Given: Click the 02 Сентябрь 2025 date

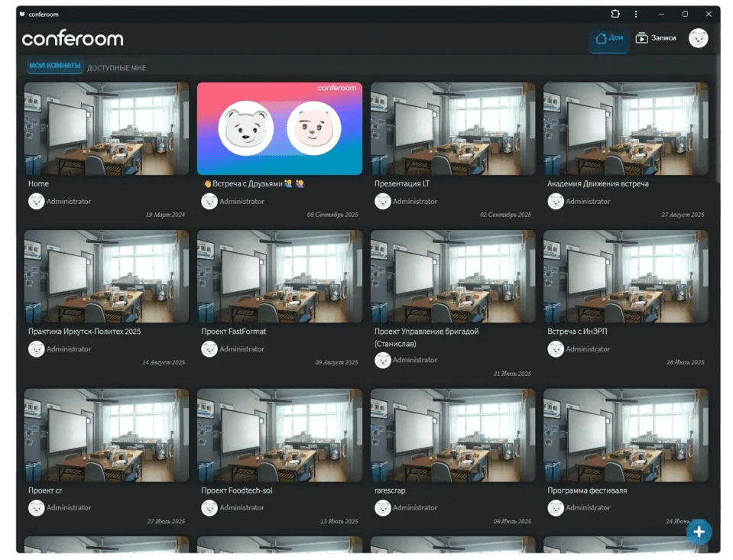Looking at the screenshot, I should click(x=505, y=215).
